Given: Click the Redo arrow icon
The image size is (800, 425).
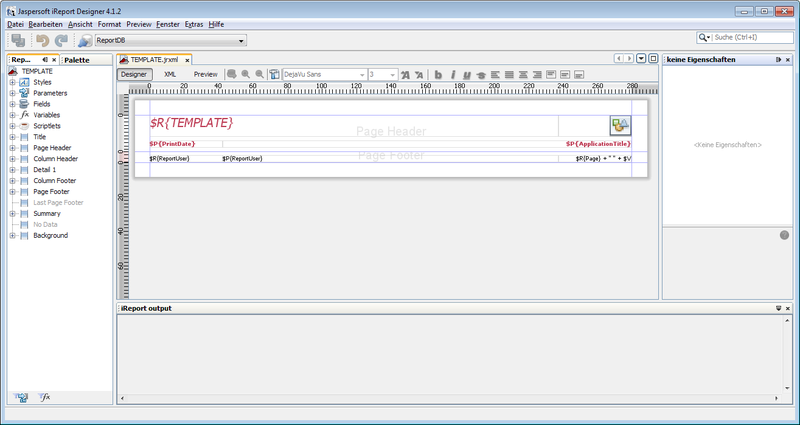Looking at the screenshot, I should (61, 40).
